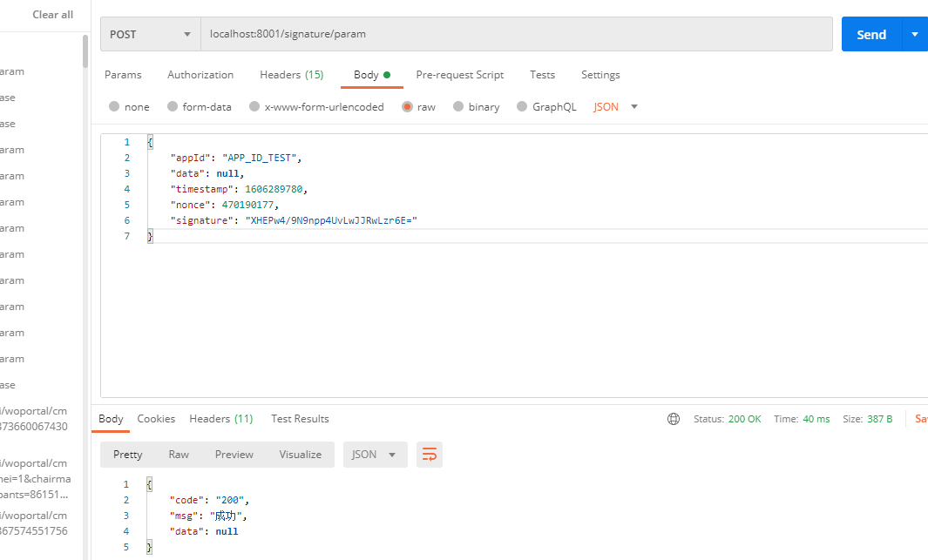
Task: Select the binary body radio option
Action: tap(458, 106)
